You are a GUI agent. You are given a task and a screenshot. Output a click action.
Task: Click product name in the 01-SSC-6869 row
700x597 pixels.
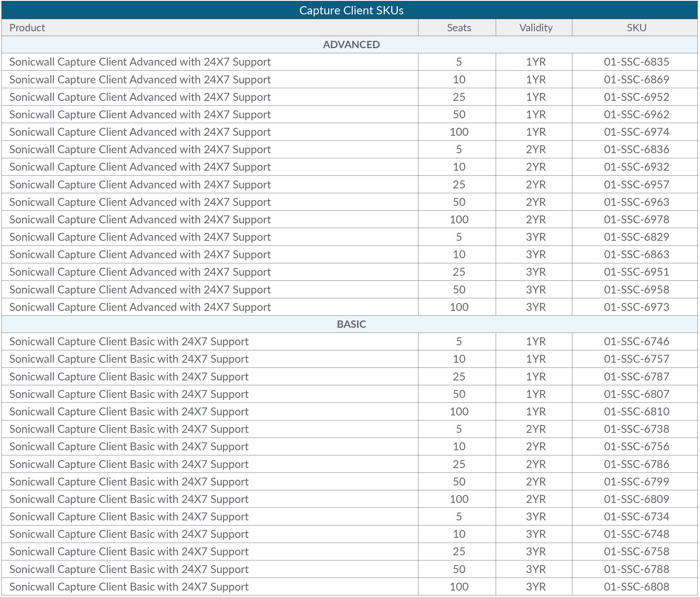pyautogui.click(x=140, y=79)
